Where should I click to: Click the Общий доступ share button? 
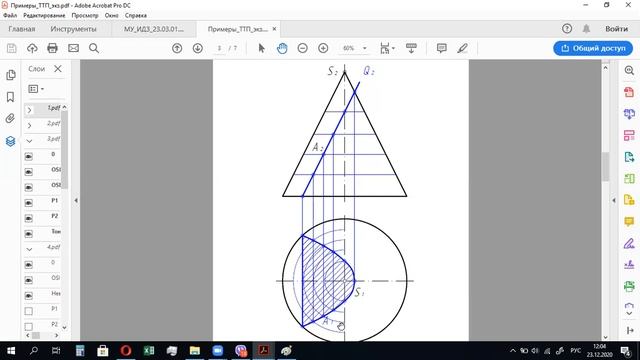pyautogui.click(x=593, y=48)
